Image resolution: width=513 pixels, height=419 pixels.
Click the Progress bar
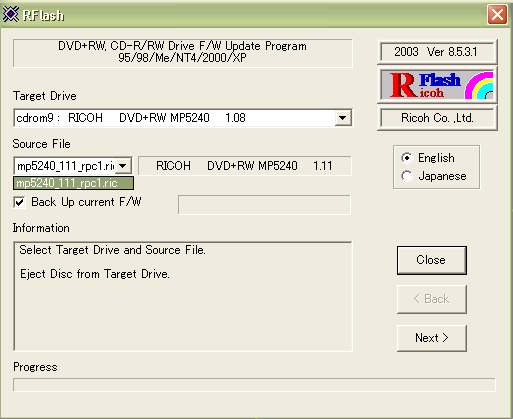click(254, 385)
